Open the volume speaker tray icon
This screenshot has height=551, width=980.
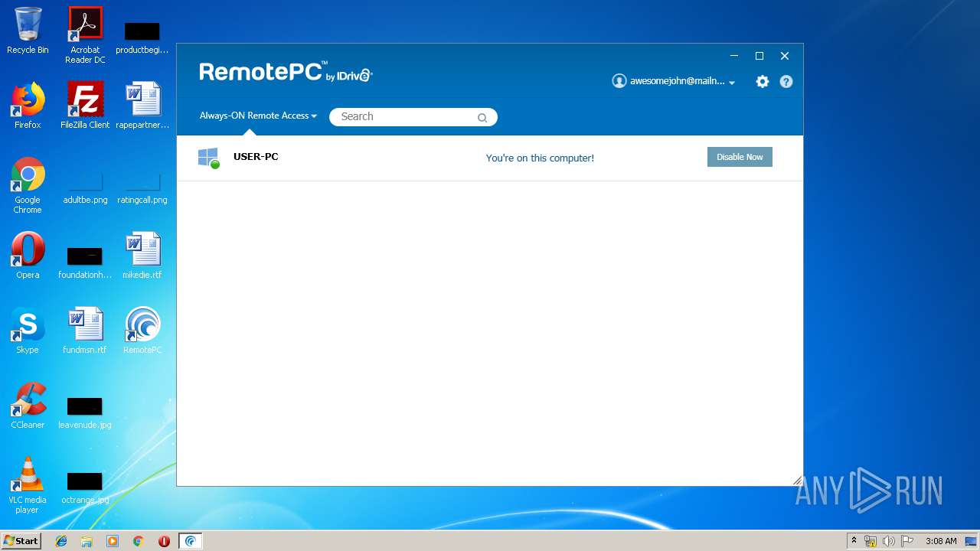coord(889,541)
